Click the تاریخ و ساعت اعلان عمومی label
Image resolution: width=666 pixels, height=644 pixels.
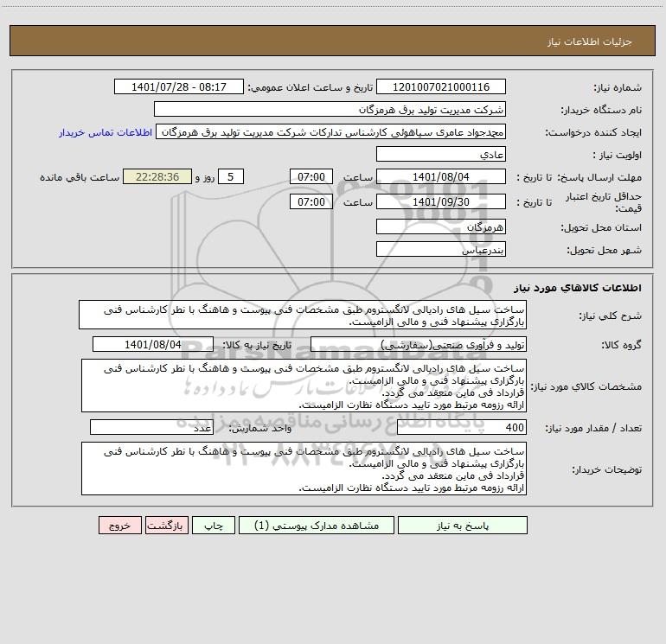[311, 87]
